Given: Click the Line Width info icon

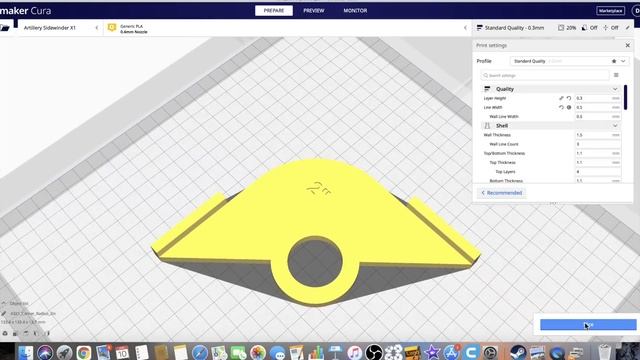Looking at the screenshot, I should click(x=569, y=107).
